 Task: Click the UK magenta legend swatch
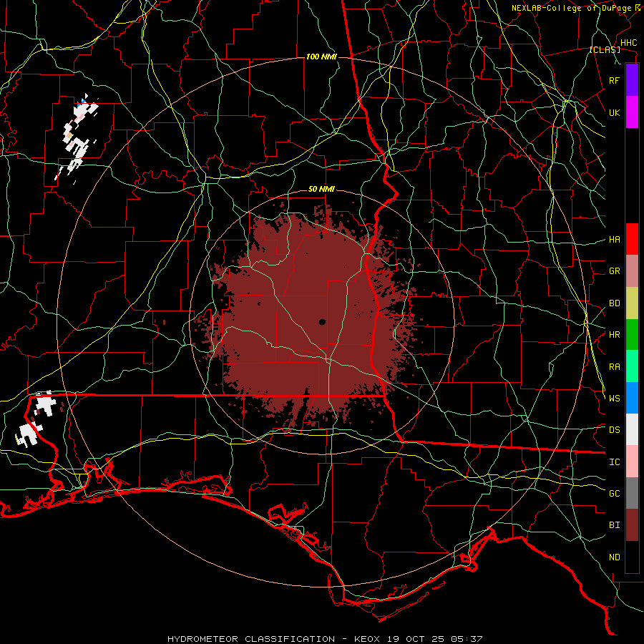632,112
